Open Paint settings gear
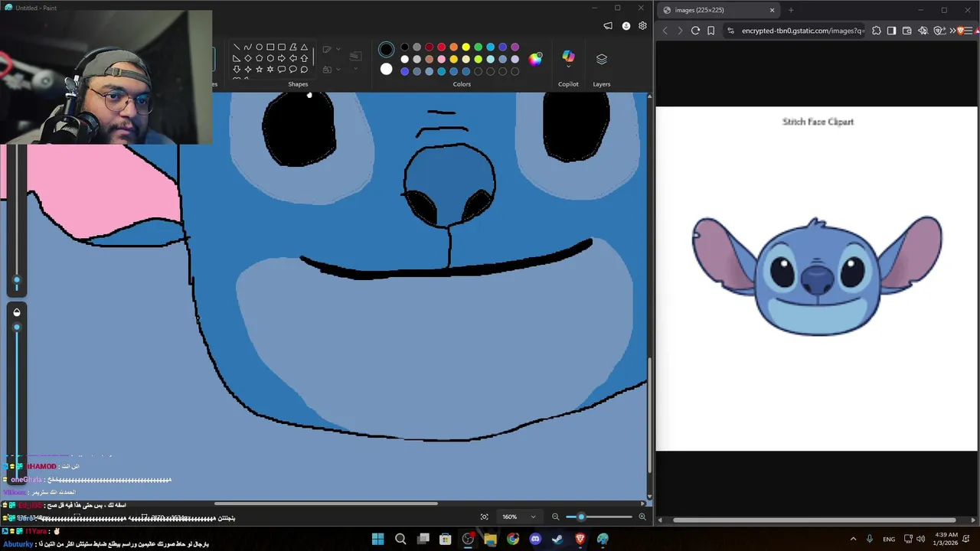Image resolution: width=980 pixels, height=551 pixels. tap(642, 26)
